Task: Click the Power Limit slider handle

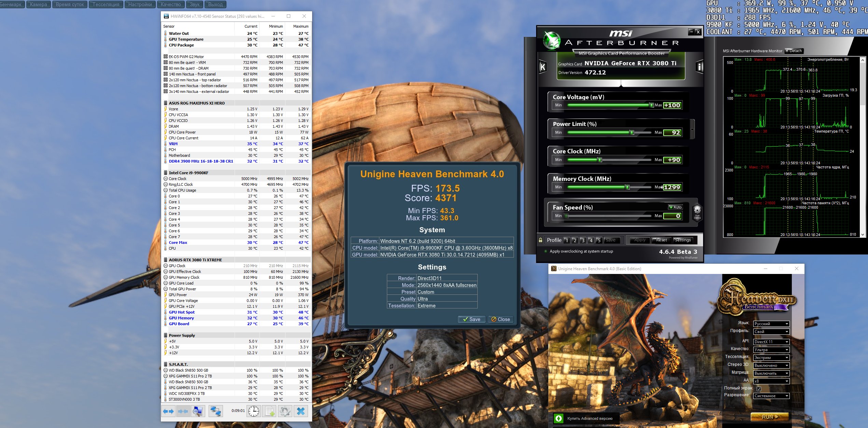Action: pyautogui.click(x=632, y=133)
